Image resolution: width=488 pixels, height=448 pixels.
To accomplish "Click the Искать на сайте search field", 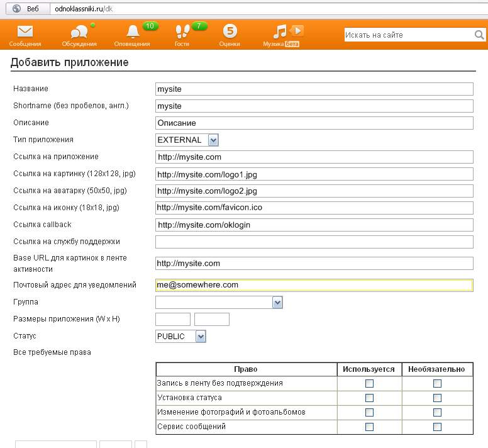I will pos(409,35).
